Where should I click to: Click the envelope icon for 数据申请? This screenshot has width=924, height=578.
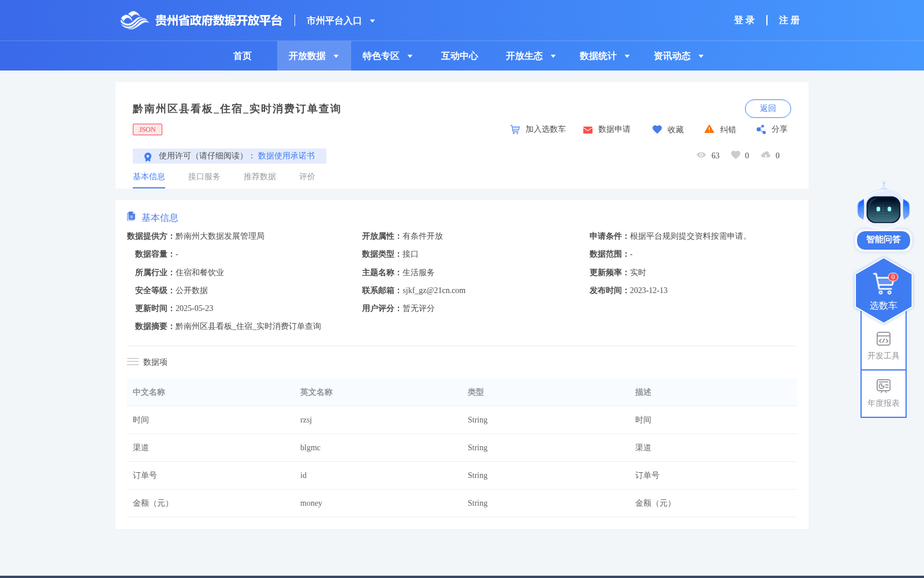pyautogui.click(x=588, y=130)
